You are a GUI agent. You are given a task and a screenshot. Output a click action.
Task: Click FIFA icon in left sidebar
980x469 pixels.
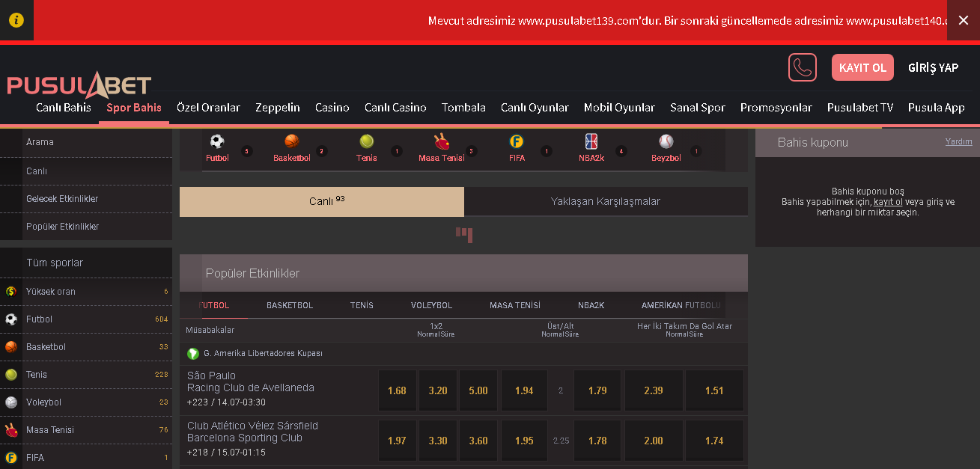11,458
